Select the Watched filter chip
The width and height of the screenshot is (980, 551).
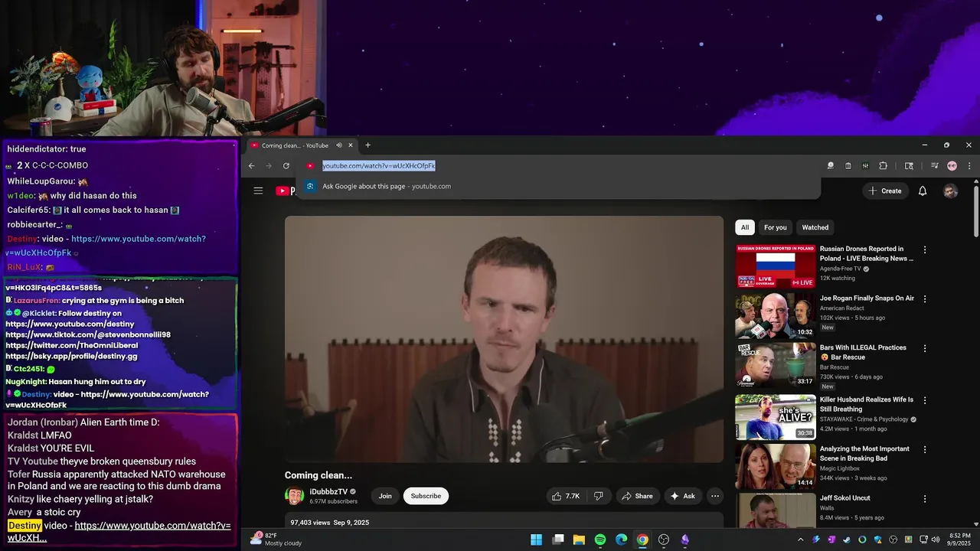click(x=815, y=227)
